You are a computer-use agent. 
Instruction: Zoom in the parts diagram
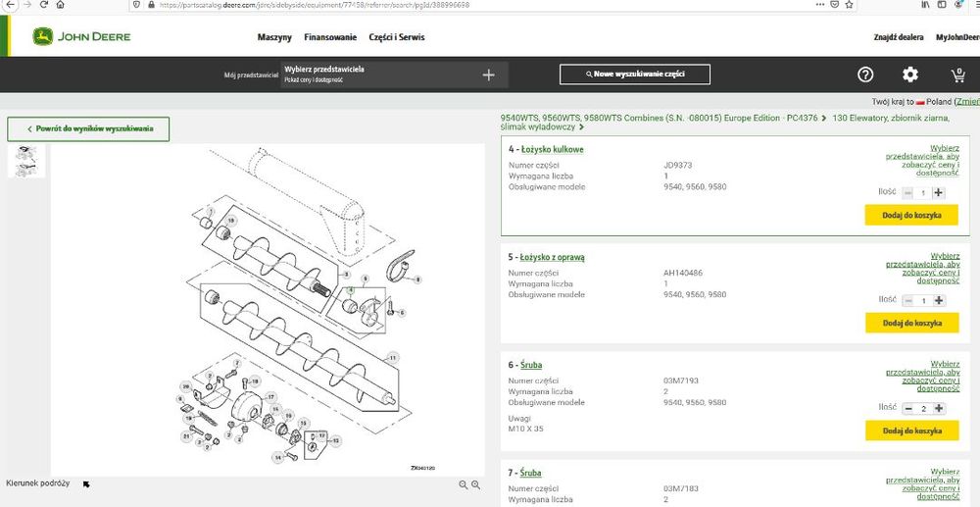475,484
